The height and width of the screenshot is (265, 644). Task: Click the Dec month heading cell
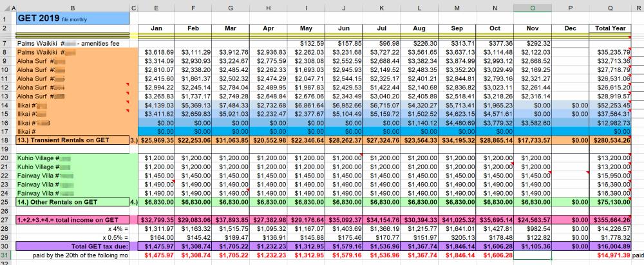(571, 28)
